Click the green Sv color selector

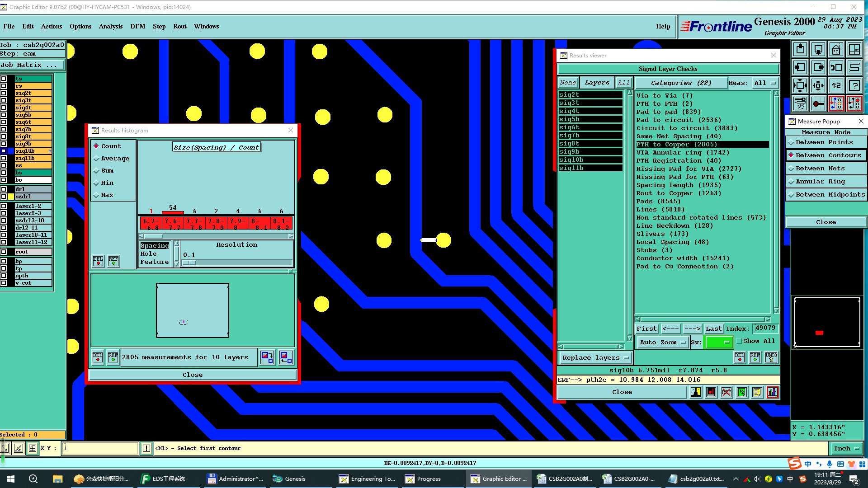718,343
